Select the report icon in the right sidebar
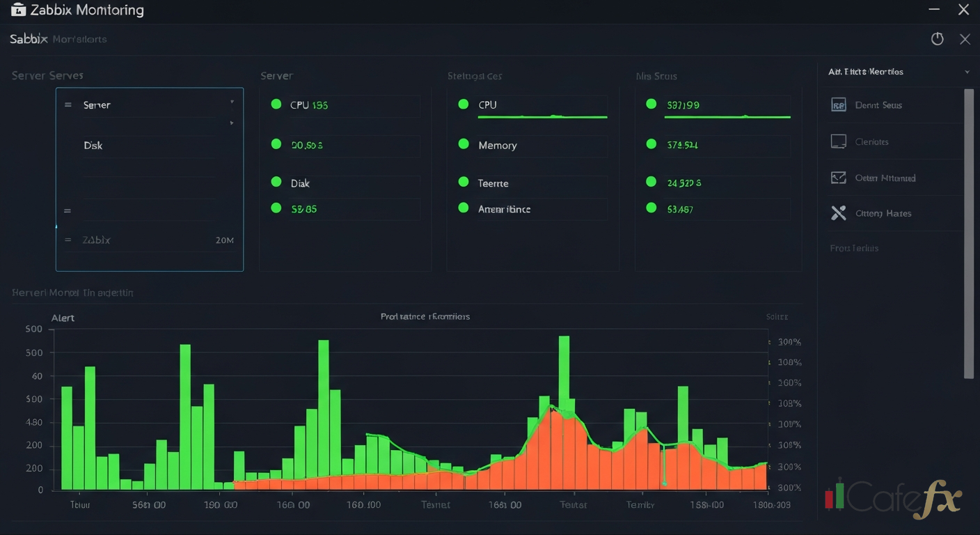This screenshot has height=535, width=980. pos(839,104)
